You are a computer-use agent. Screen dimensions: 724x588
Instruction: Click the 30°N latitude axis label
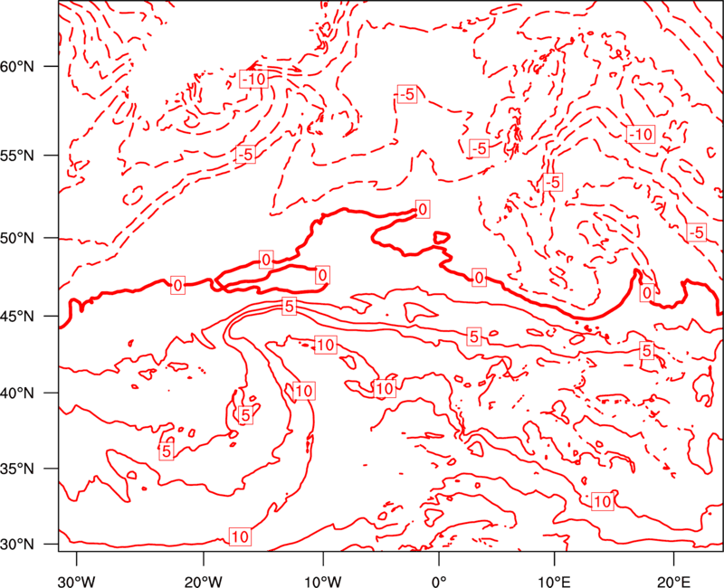pyautogui.click(x=17, y=545)
